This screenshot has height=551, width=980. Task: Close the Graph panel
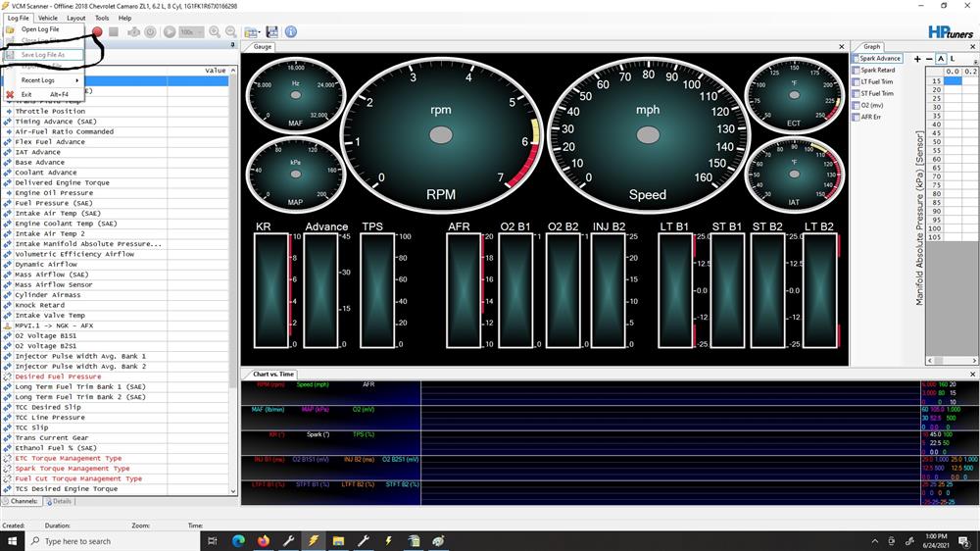pos(972,47)
